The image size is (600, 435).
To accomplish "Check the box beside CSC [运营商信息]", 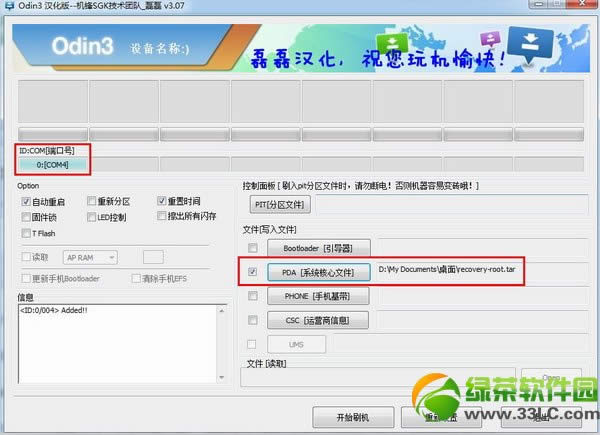I will pos(253,320).
